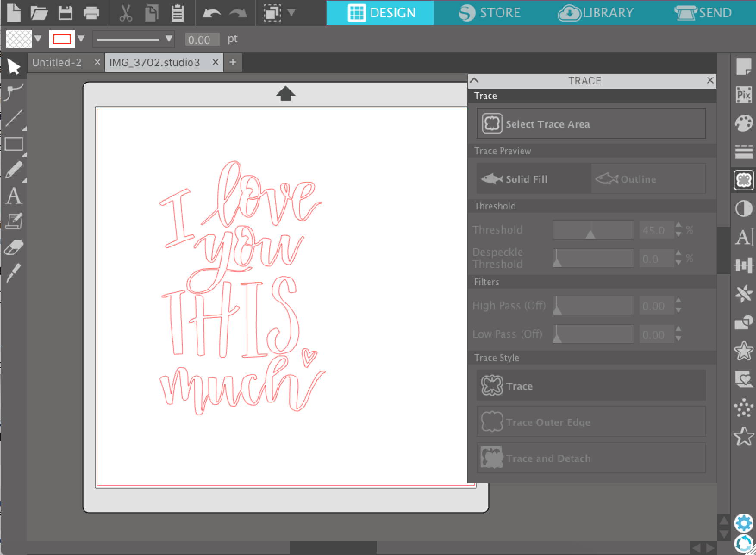The image size is (756, 555).
Task: Copy selection with the copy icon
Action: 151,12
